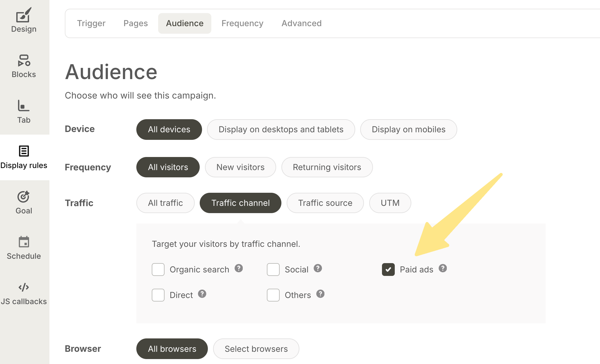Viewport: 600px width, 364px height.
Task: Show help tooltip for Paid ads
Action: pyautogui.click(x=443, y=268)
